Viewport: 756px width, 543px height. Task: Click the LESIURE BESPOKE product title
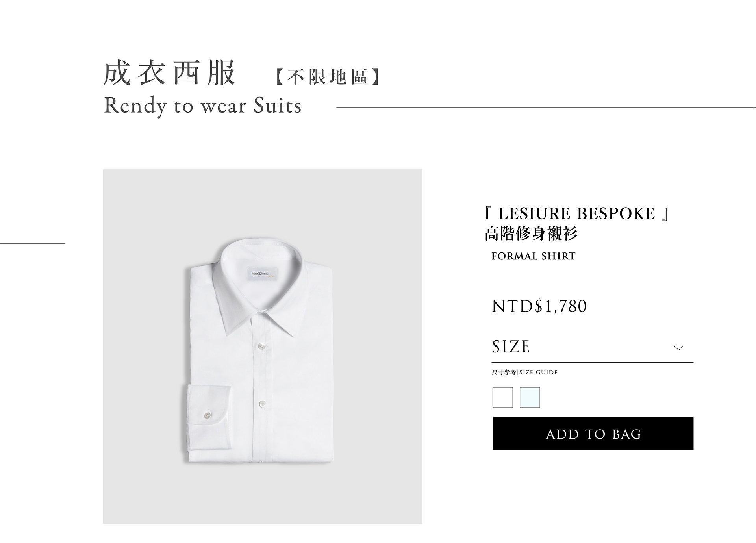pos(576,214)
